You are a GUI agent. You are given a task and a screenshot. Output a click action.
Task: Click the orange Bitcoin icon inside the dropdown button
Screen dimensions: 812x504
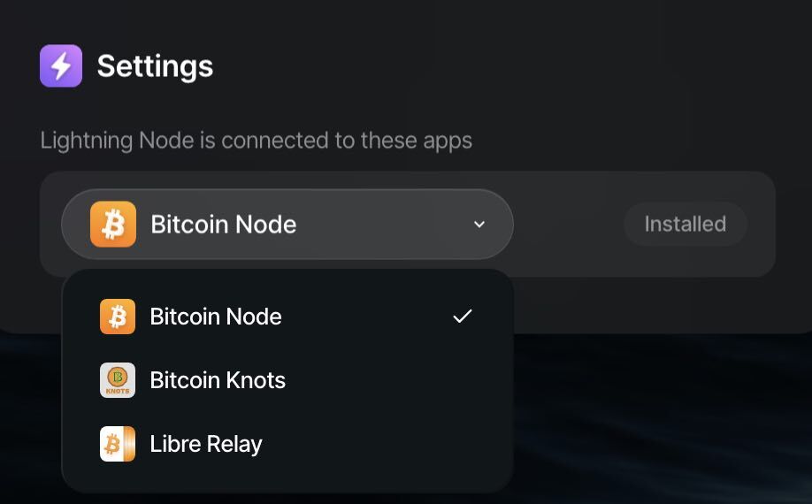point(113,224)
